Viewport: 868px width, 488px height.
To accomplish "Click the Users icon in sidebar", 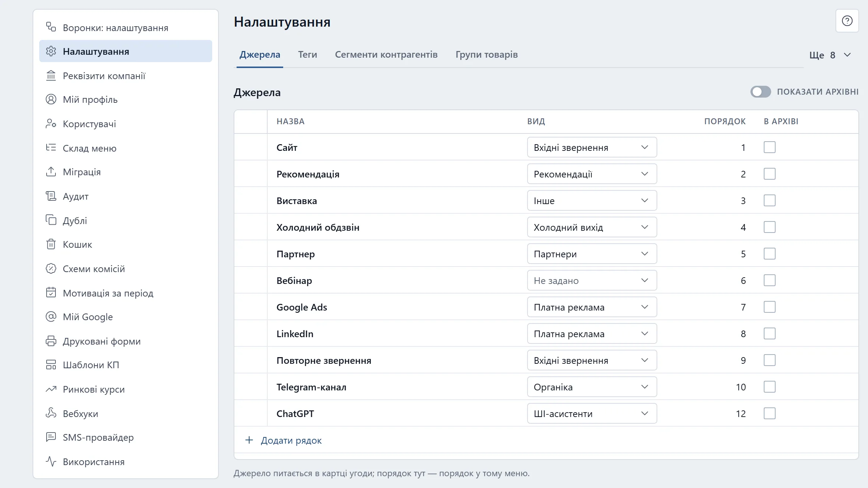I will [51, 123].
